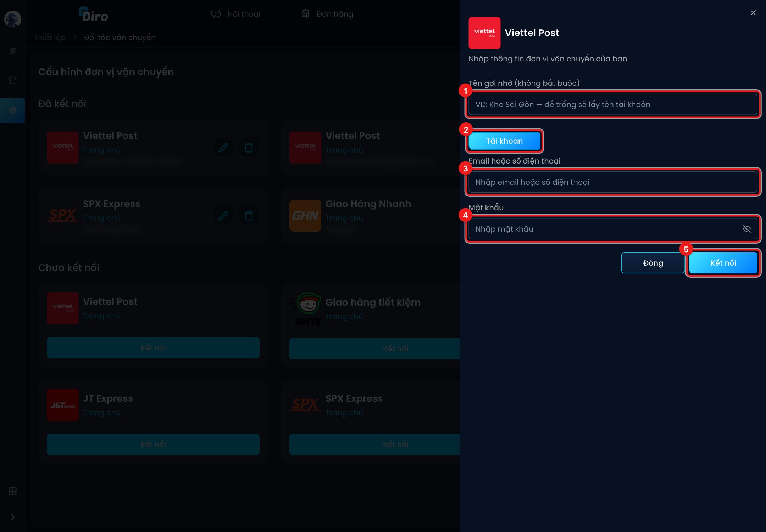766x532 pixels.
Task: Click the email or phone number field
Action: click(x=613, y=182)
